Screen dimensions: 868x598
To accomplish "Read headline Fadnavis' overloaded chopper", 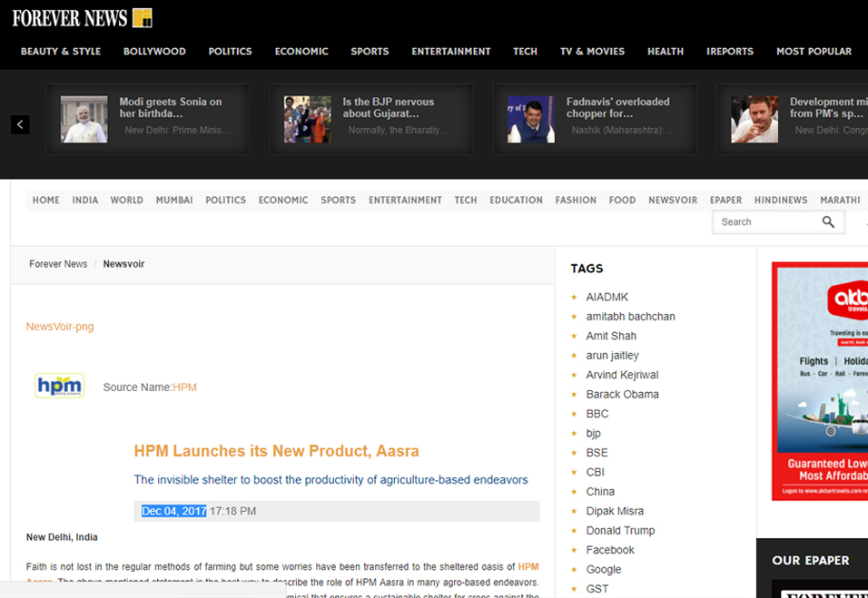I will coord(617,107).
